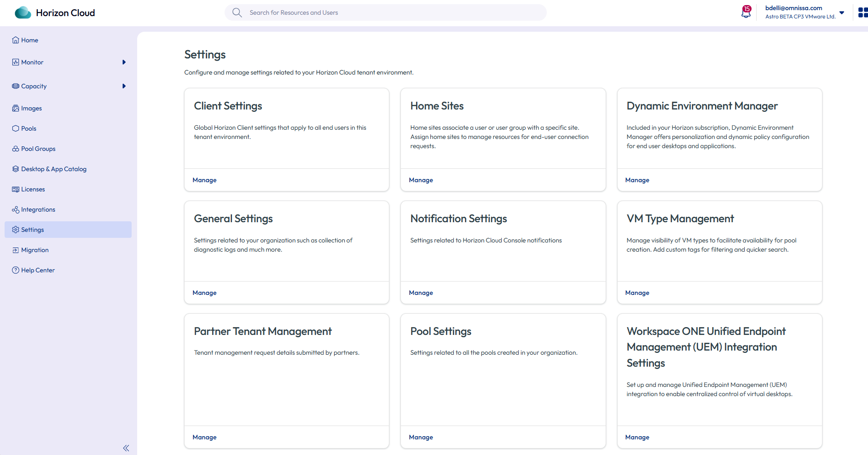Screen dimensions: 868x455
Task: Click the Monitor chart icon in sidebar
Action: click(16, 62)
